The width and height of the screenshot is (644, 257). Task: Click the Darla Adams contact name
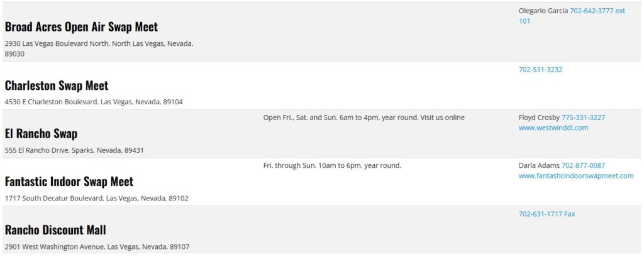tap(538, 165)
